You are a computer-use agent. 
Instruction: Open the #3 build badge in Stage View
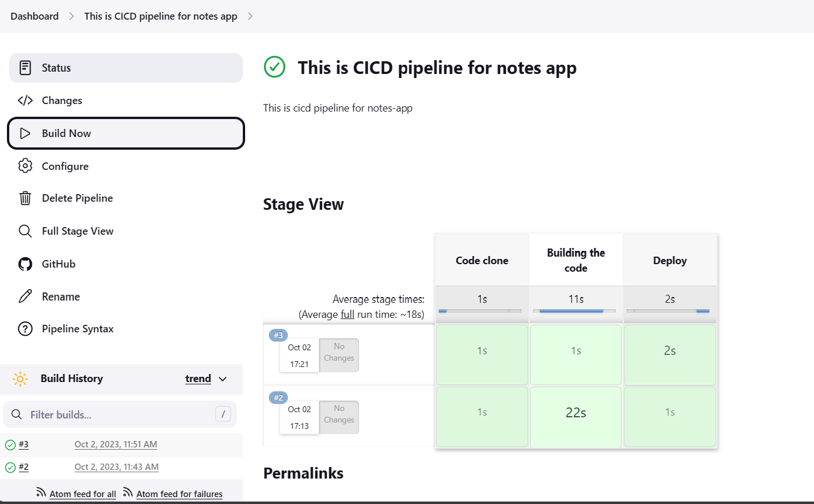coord(278,335)
